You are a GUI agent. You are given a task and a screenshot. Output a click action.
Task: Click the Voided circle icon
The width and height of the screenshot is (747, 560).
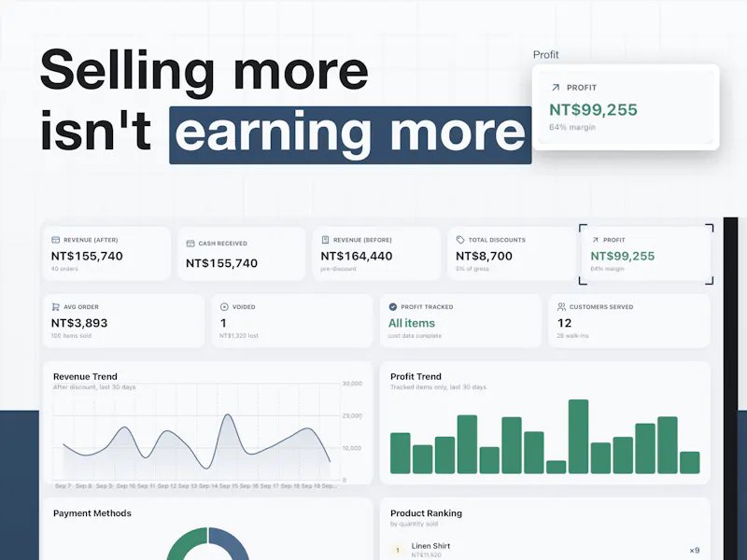tap(224, 307)
